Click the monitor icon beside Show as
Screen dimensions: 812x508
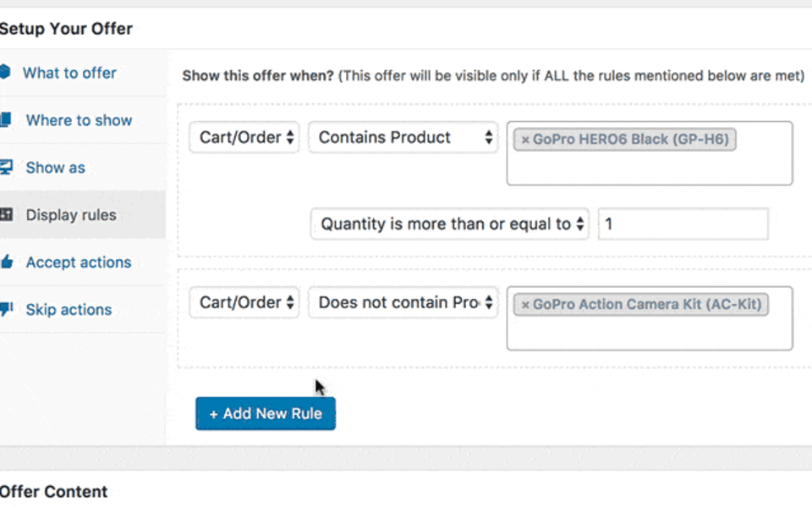click(6, 167)
